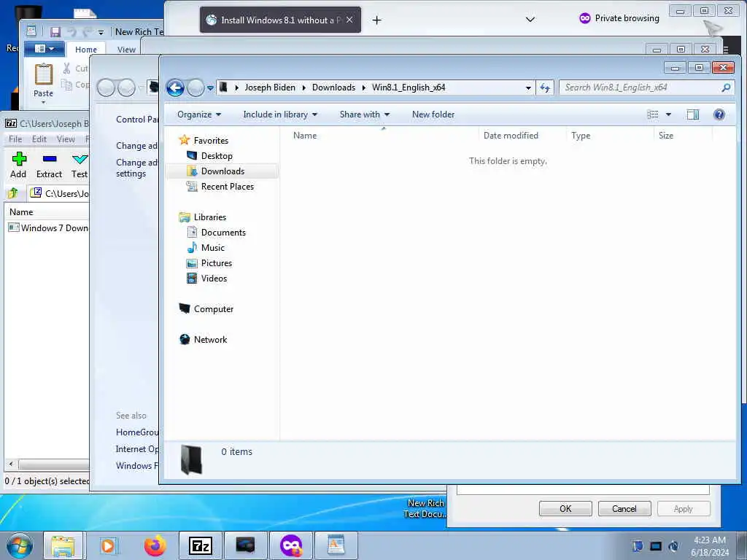This screenshot has height=560, width=747.
Task: Open the Edit menu in 7-Zip
Action: pyautogui.click(x=39, y=139)
